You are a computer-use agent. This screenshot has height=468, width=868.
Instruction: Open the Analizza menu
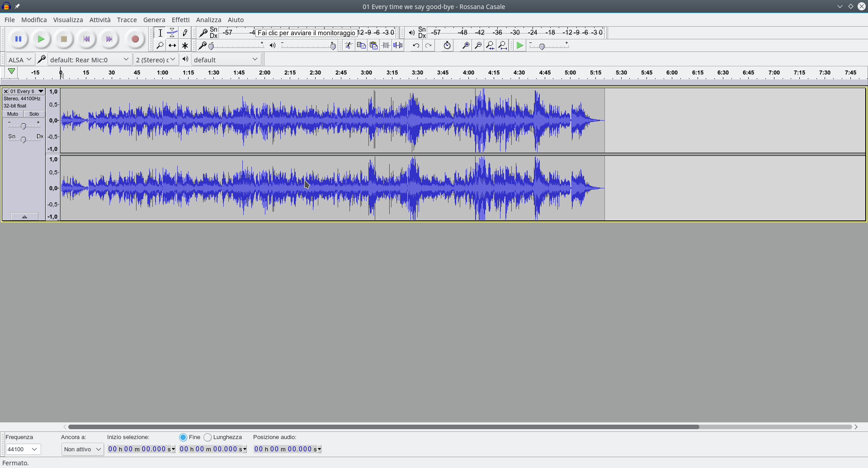[x=208, y=20]
